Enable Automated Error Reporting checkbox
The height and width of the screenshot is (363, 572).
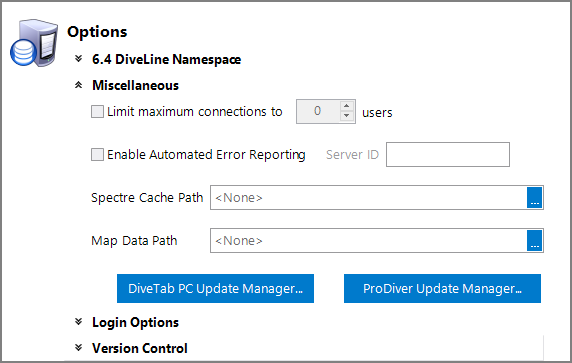coord(97,155)
